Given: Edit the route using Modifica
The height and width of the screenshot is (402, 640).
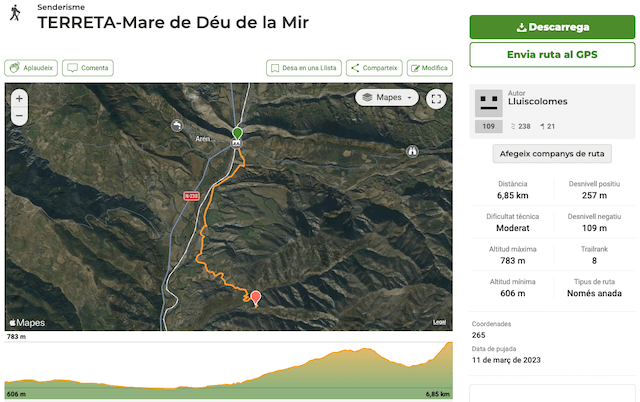Looking at the screenshot, I should tap(429, 68).
